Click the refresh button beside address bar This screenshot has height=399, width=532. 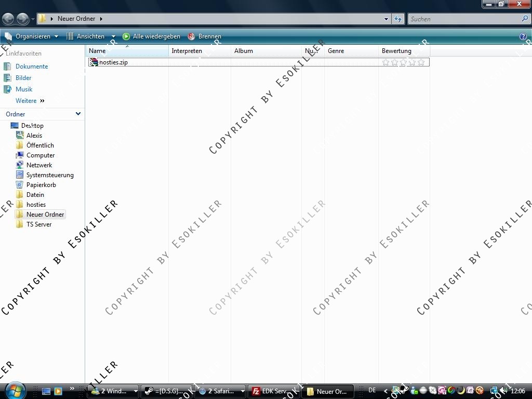coord(398,19)
